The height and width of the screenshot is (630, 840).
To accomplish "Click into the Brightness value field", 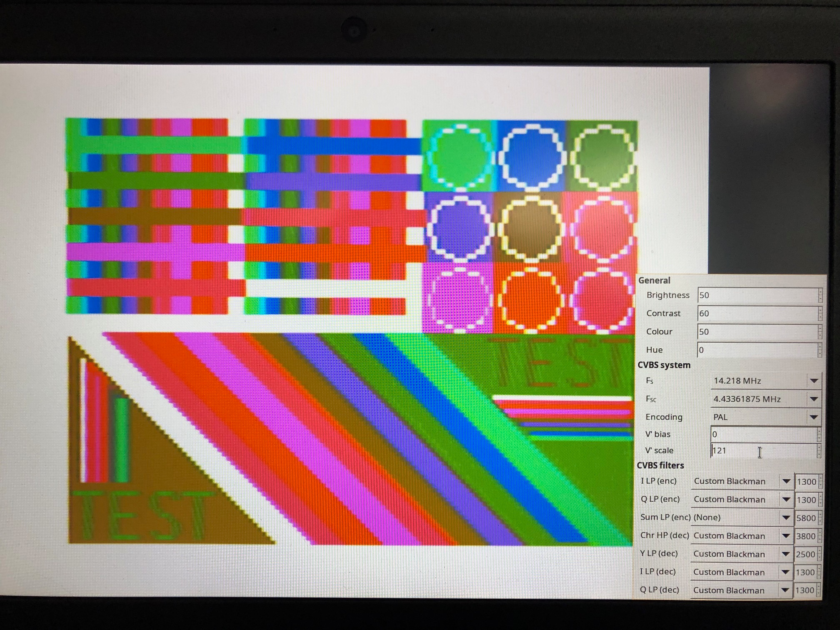I will pyautogui.click(x=757, y=295).
